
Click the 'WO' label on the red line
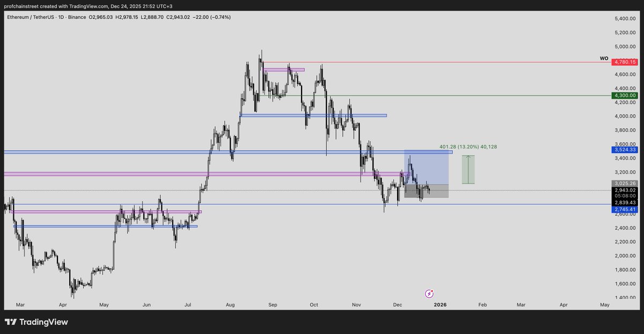[x=604, y=58]
